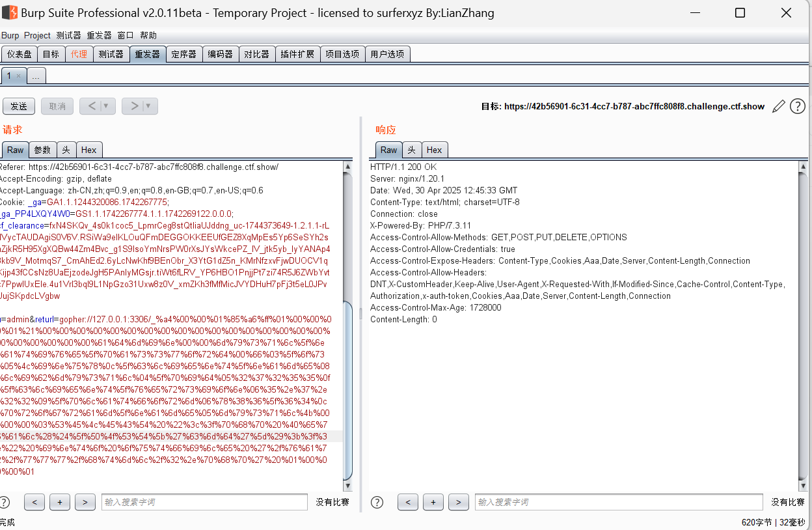
Task: Switch to the 插件扩展 tab
Action: [297, 54]
